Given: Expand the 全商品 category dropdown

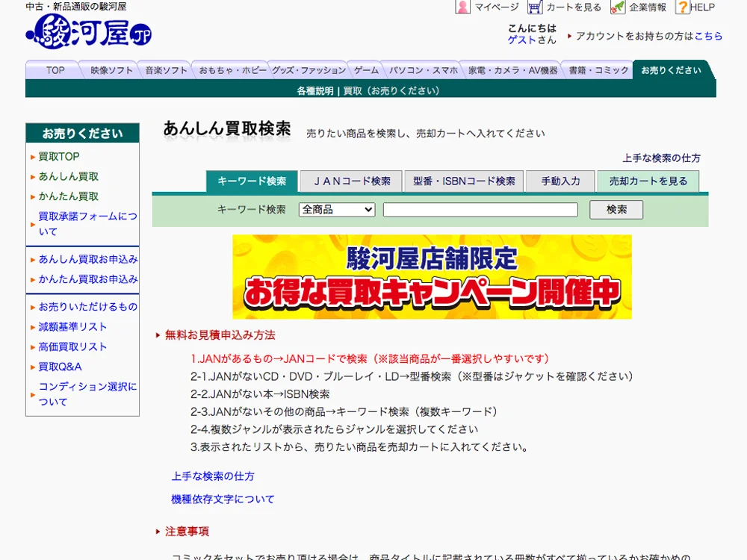Looking at the screenshot, I should click(x=338, y=210).
